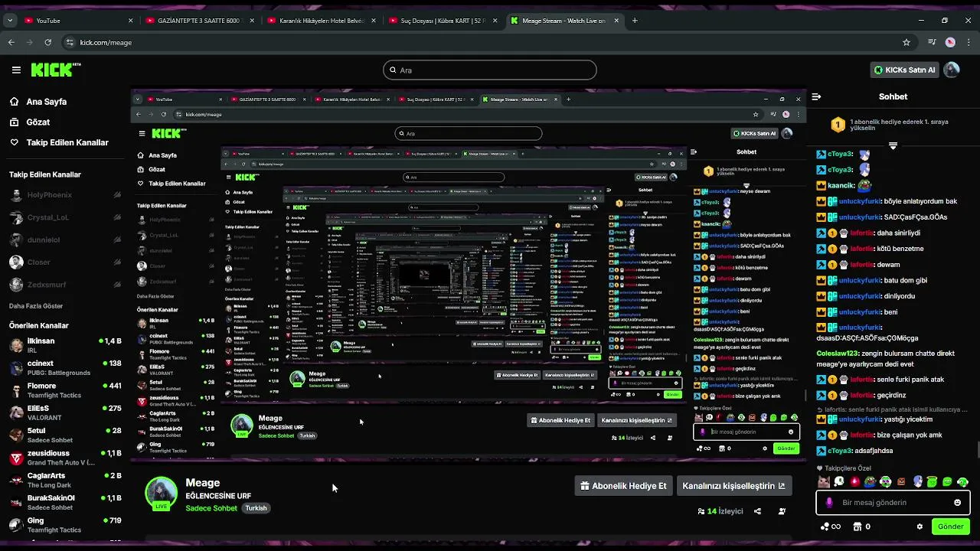Go back using the outer browser back arrow
Screen dimensions: 980x551
[11, 42]
